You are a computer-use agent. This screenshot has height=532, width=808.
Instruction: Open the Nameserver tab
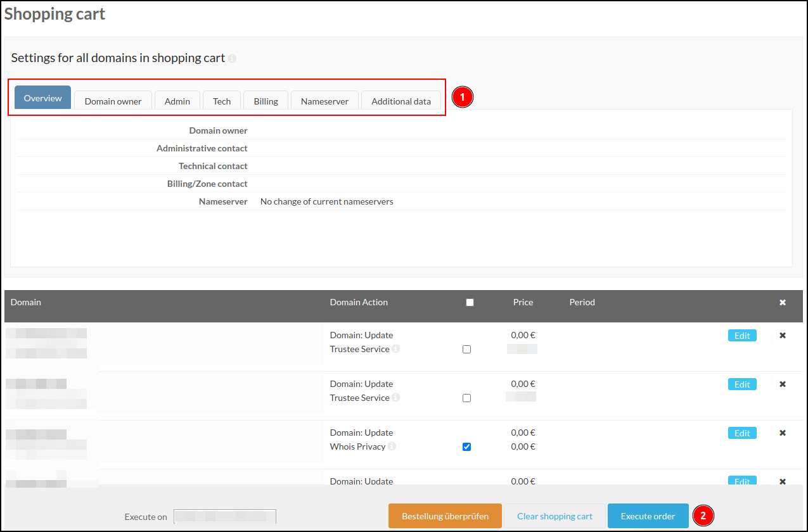point(324,101)
